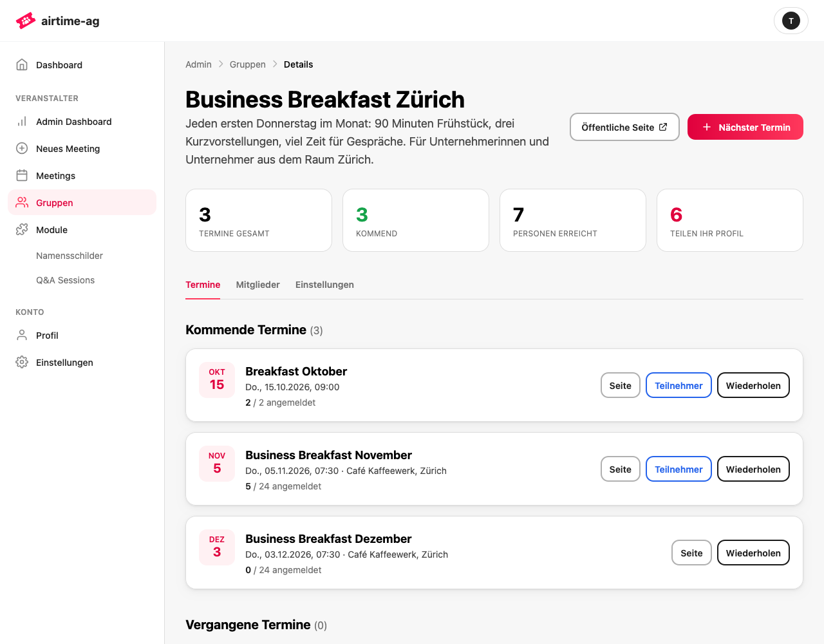This screenshot has height=644, width=824.
Task: Click the Dashboard home icon
Action: point(22,64)
